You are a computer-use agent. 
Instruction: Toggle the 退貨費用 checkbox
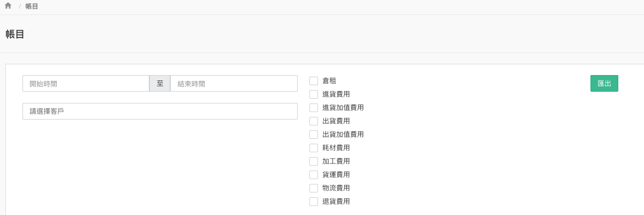(314, 202)
